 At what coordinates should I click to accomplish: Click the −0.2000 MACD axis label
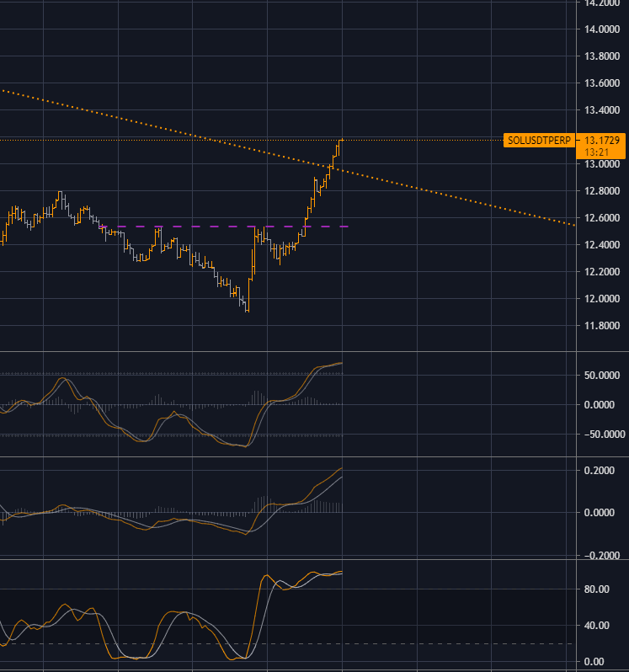click(601, 556)
